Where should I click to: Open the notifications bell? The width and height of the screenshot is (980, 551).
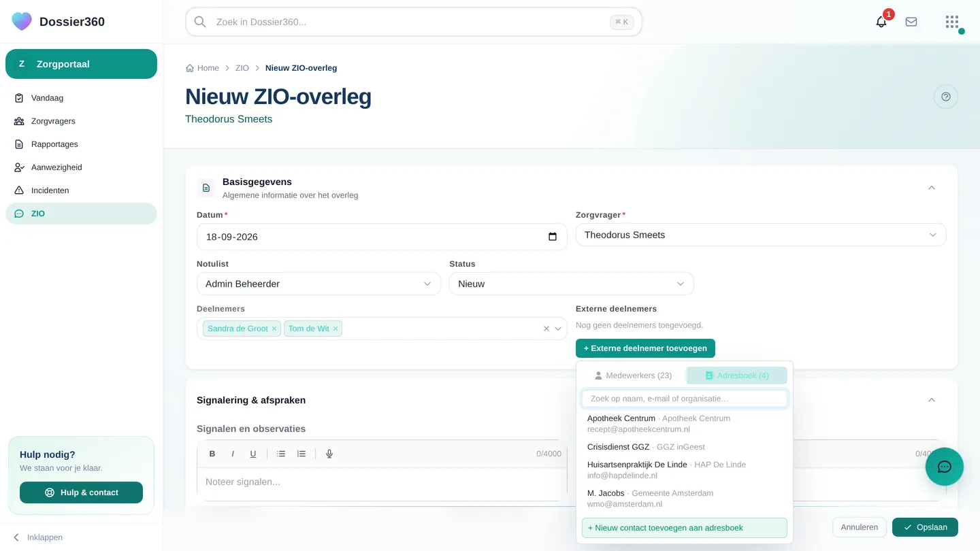pyautogui.click(x=881, y=22)
